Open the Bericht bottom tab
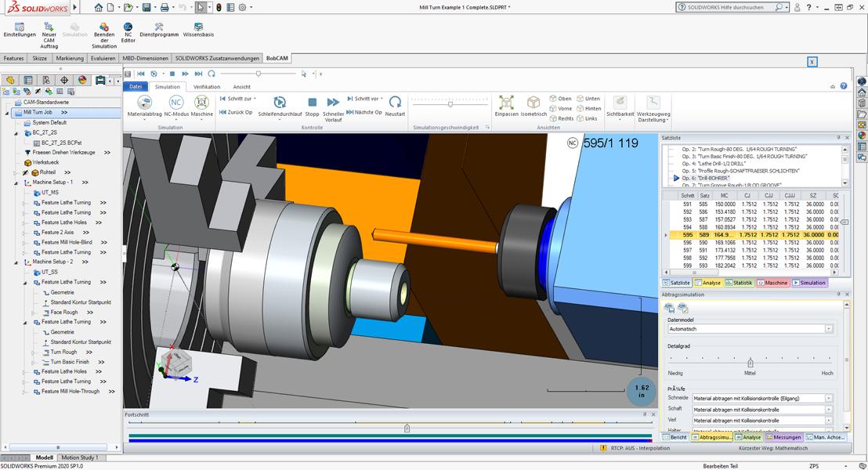868x470 pixels. 675,437
